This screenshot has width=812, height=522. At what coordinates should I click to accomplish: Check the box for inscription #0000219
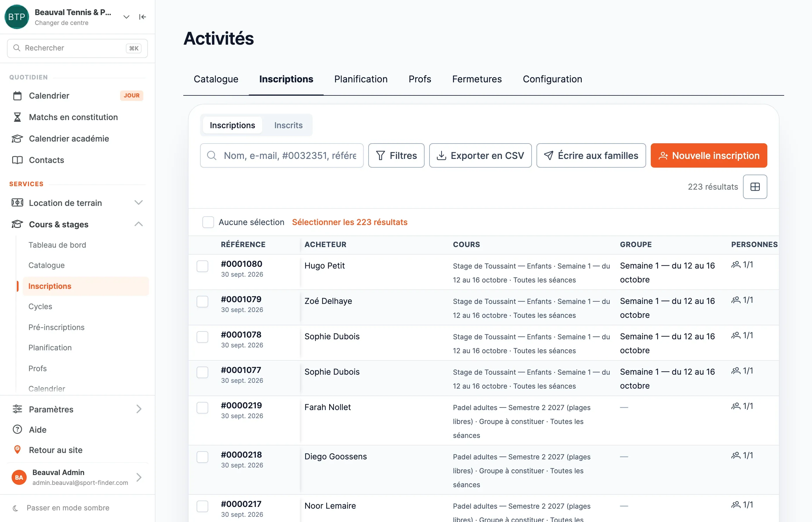point(202,407)
